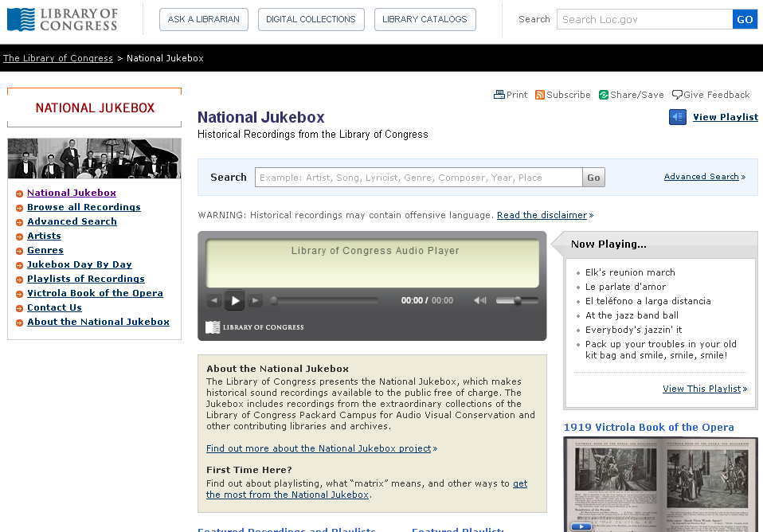Click orange arrow bullet beside Contact Us

[x=19, y=308]
